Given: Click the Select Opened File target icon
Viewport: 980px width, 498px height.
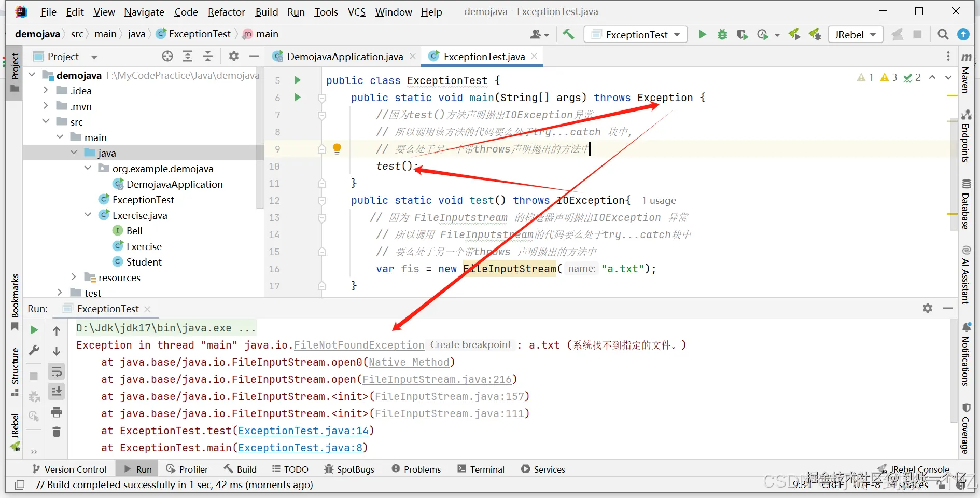Looking at the screenshot, I should tap(167, 56).
